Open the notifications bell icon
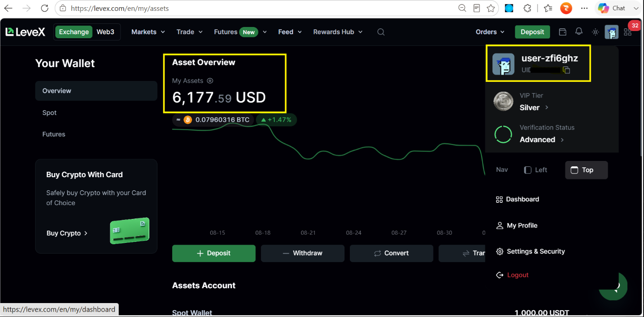The width and height of the screenshot is (644, 317). pyautogui.click(x=579, y=31)
